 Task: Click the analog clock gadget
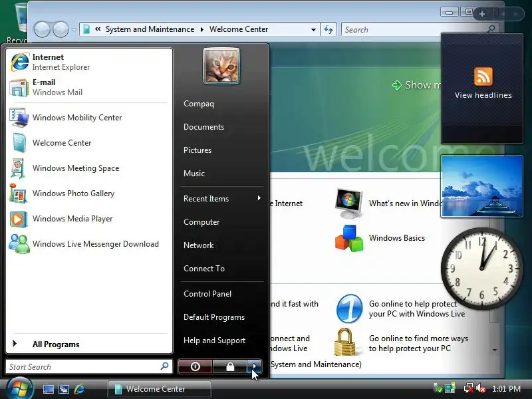481,269
